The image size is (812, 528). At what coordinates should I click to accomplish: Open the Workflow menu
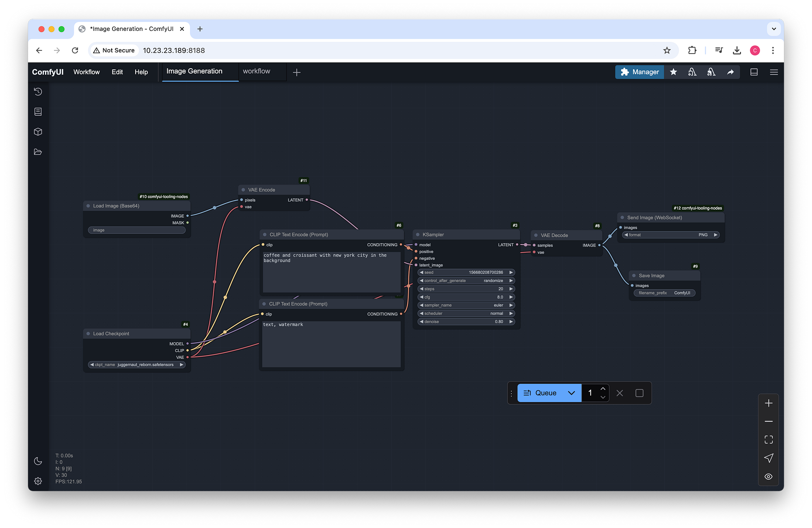coord(86,72)
